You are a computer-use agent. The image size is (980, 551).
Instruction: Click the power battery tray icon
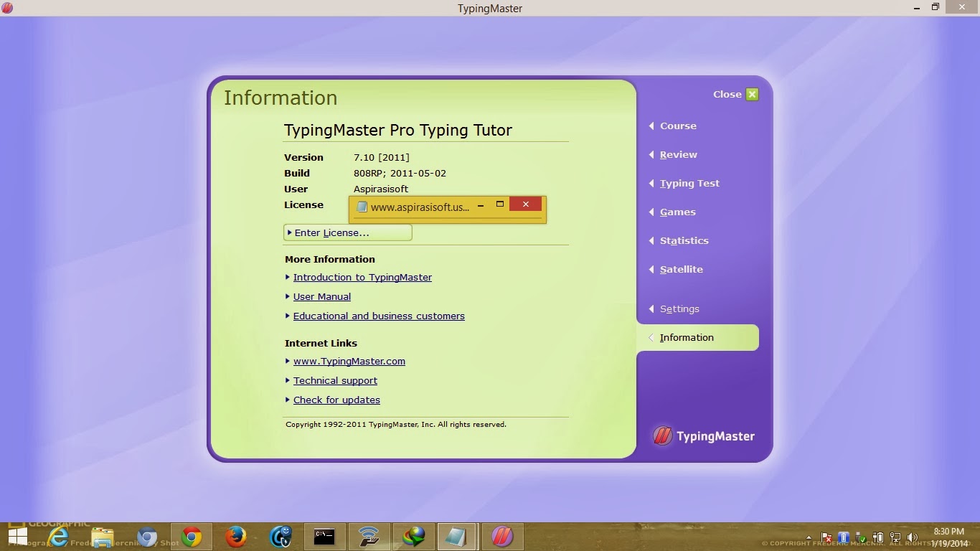877,537
